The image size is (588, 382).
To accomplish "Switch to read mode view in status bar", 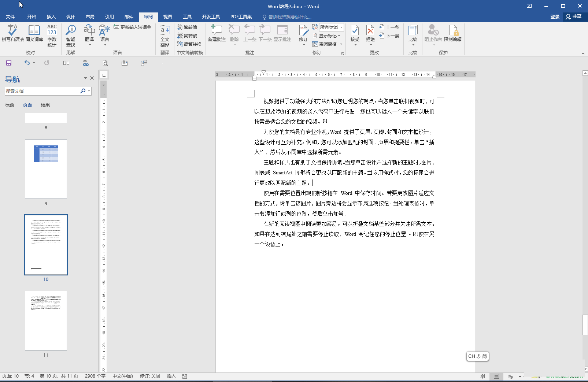I will click(482, 377).
